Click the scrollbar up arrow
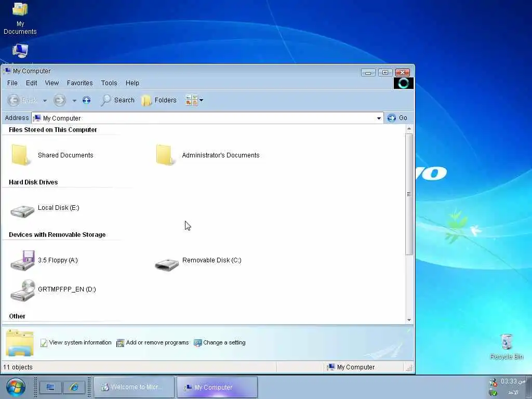This screenshot has height=399, width=532. (409, 129)
